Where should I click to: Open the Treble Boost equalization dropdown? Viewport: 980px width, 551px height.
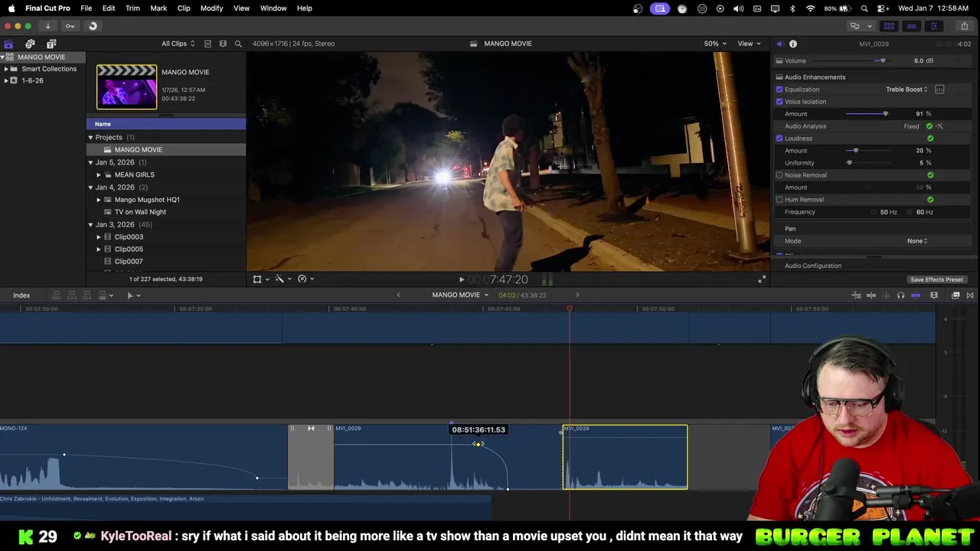[906, 90]
